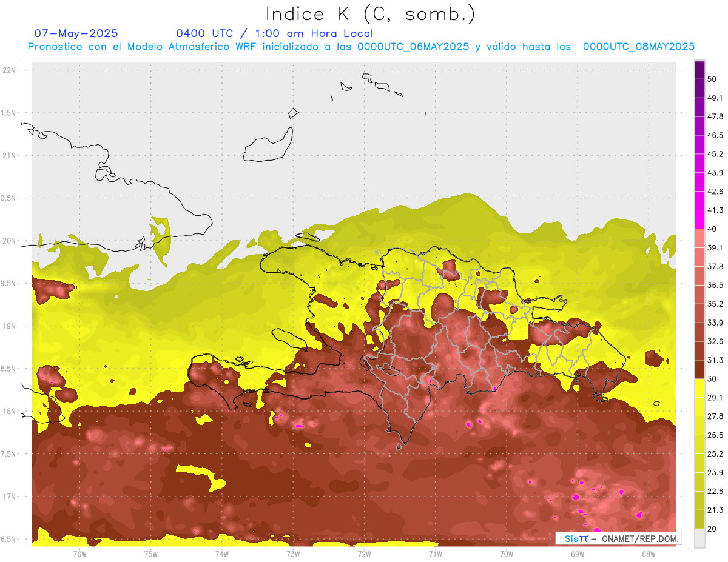728x562 pixels.
Task: Click the colorbar label '21.3'
Action: [715, 510]
